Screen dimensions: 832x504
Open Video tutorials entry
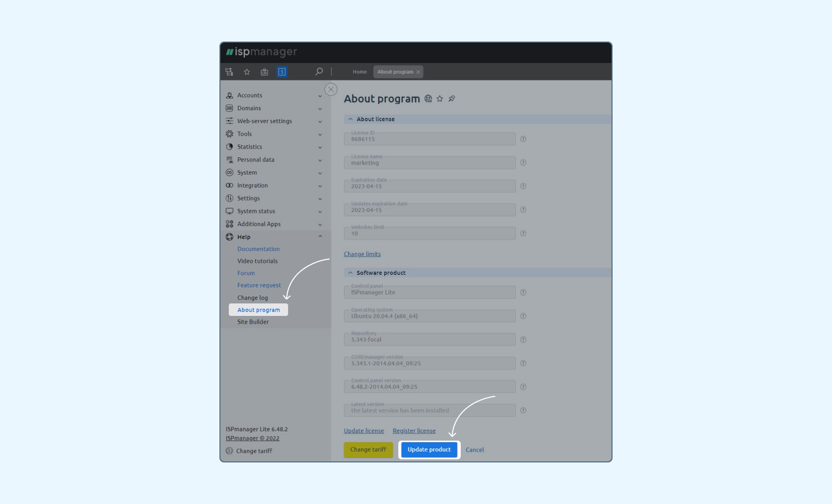pos(257,261)
